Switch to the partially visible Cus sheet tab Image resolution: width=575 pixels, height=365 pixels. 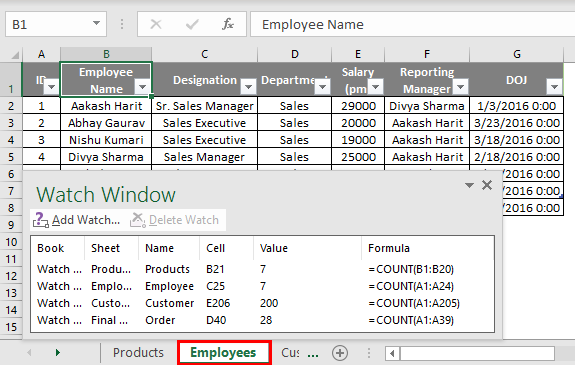[x=290, y=353]
